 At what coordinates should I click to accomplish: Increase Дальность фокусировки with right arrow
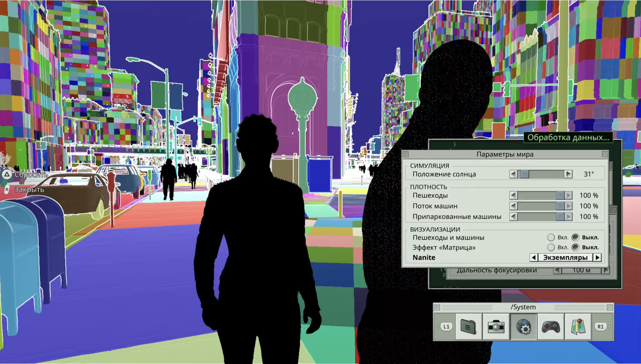click(606, 270)
